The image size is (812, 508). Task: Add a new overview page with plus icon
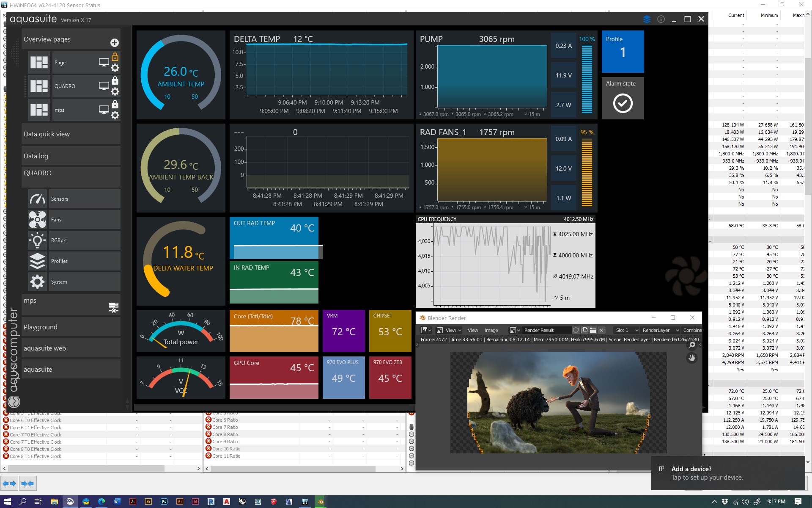114,43
